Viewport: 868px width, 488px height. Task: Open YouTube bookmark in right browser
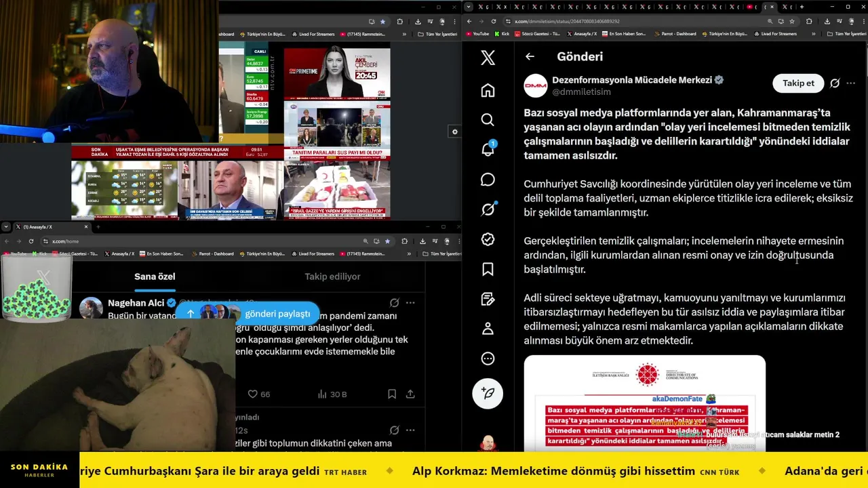[477, 34]
